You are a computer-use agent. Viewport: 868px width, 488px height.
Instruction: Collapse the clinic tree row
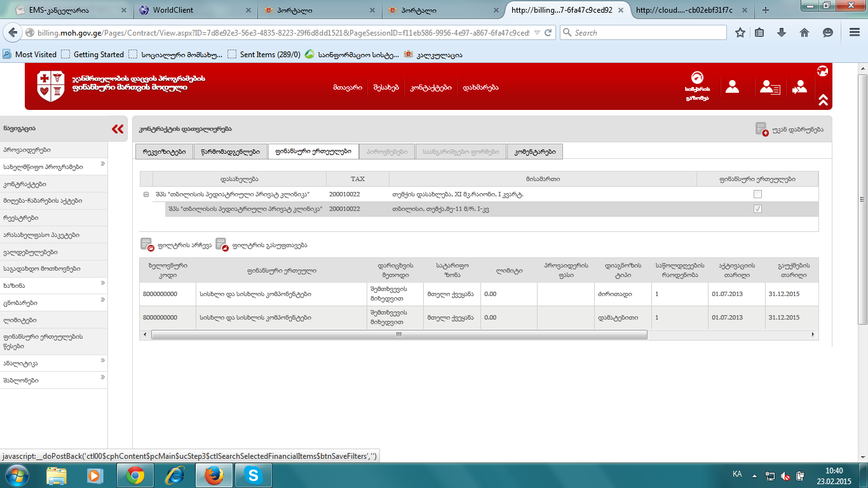[146, 194]
